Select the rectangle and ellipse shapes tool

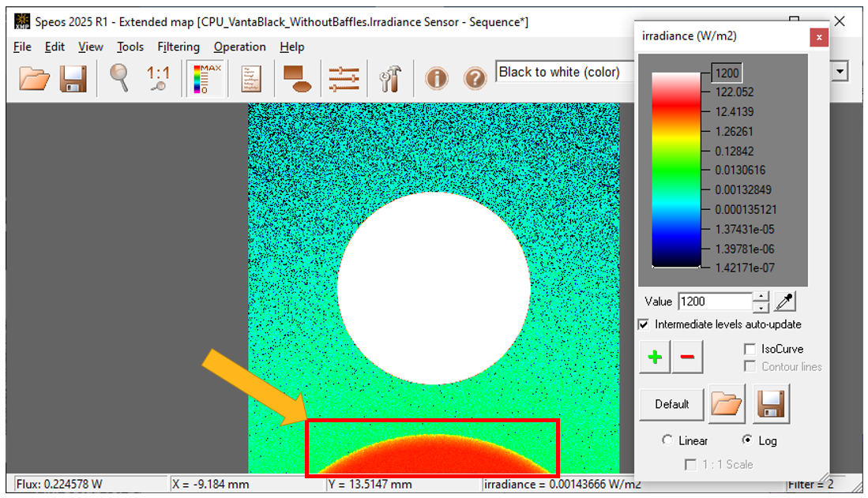[x=297, y=79]
